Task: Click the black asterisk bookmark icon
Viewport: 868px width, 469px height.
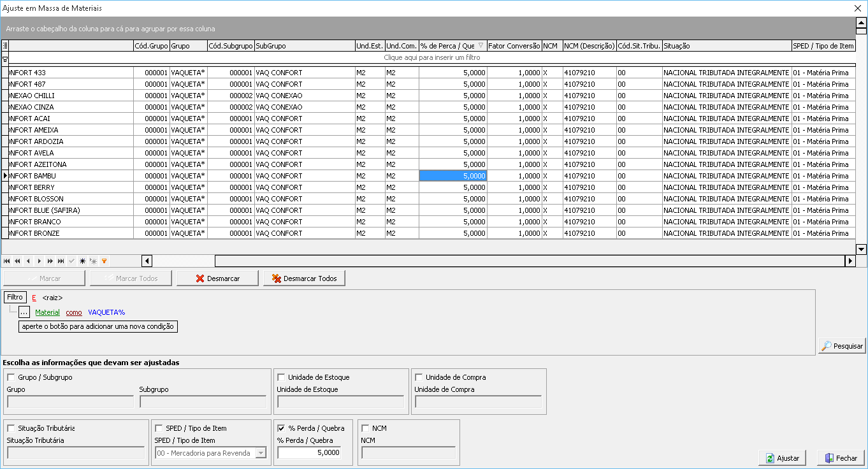Action: [82, 261]
